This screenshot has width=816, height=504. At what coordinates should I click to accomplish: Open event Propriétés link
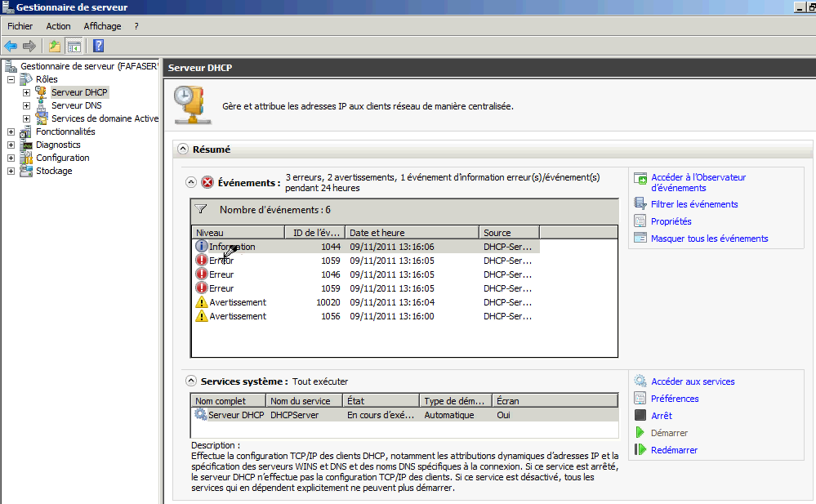coord(671,221)
